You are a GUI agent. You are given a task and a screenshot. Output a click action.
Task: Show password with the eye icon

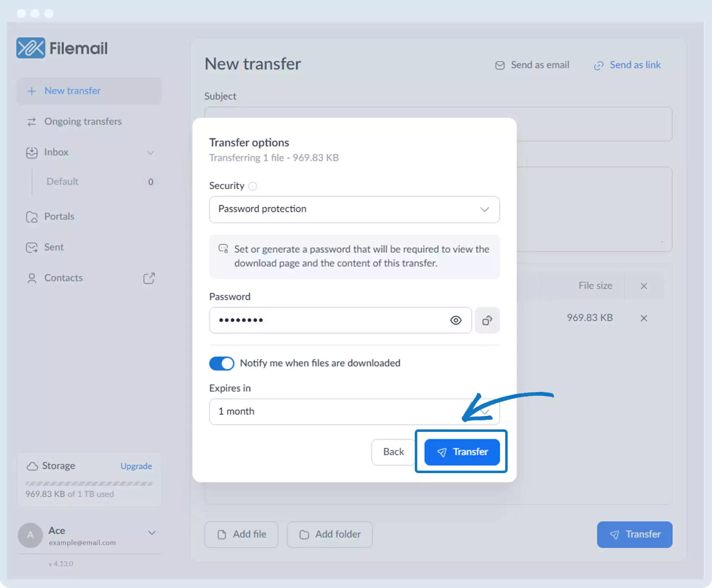coord(456,321)
